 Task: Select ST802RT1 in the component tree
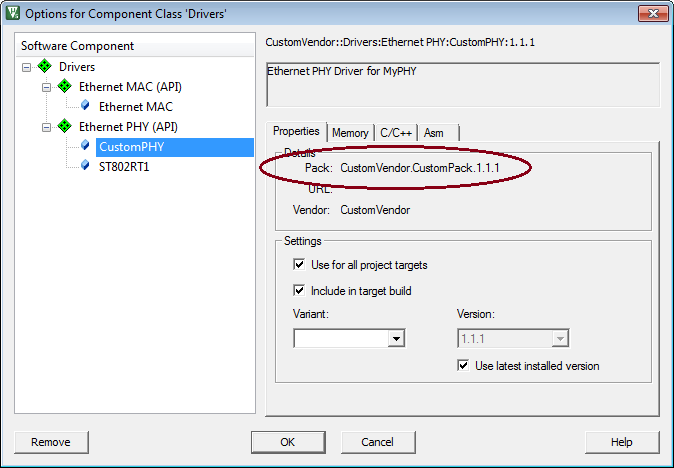(123, 167)
